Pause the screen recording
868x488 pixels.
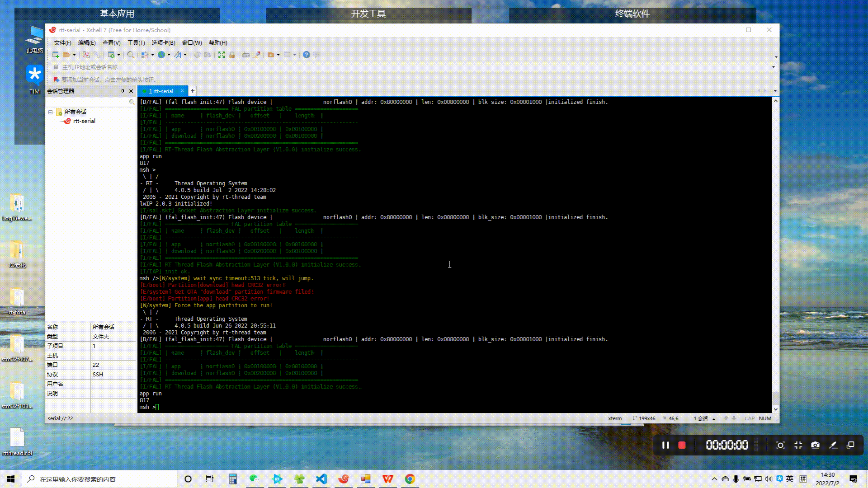pos(665,445)
